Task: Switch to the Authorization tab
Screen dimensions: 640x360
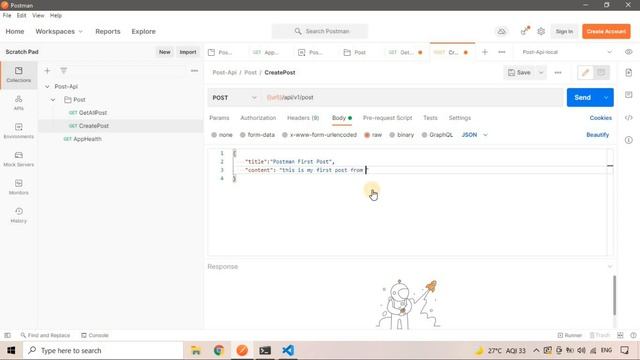Action: [x=258, y=118]
